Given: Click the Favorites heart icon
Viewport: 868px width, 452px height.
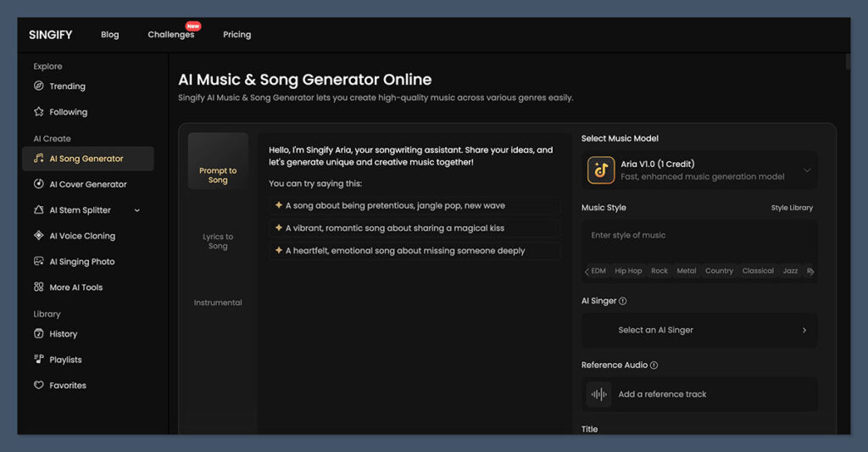Looking at the screenshot, I should tap(39, 385).
